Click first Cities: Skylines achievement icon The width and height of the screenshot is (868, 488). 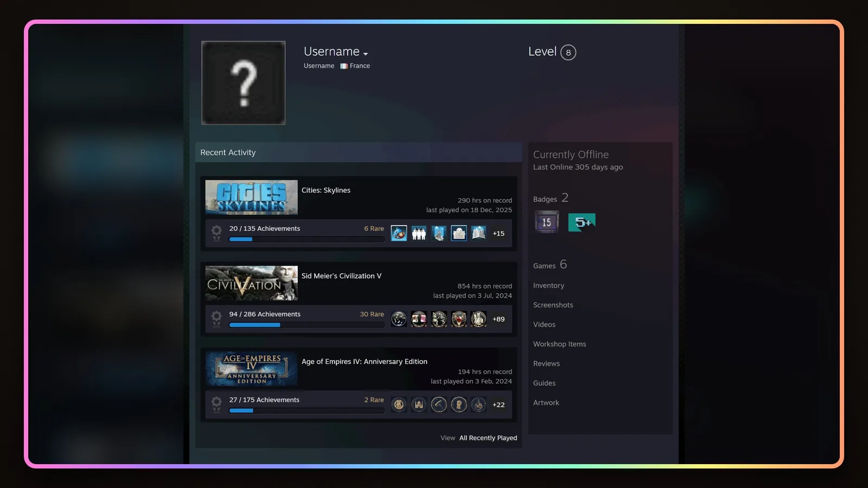pos(399,234)
